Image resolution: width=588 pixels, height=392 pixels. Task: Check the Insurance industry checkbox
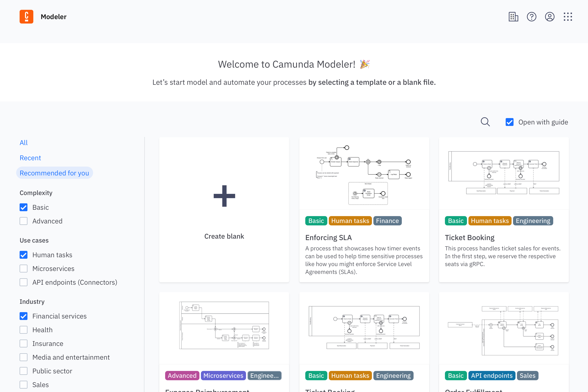(24, 343)
